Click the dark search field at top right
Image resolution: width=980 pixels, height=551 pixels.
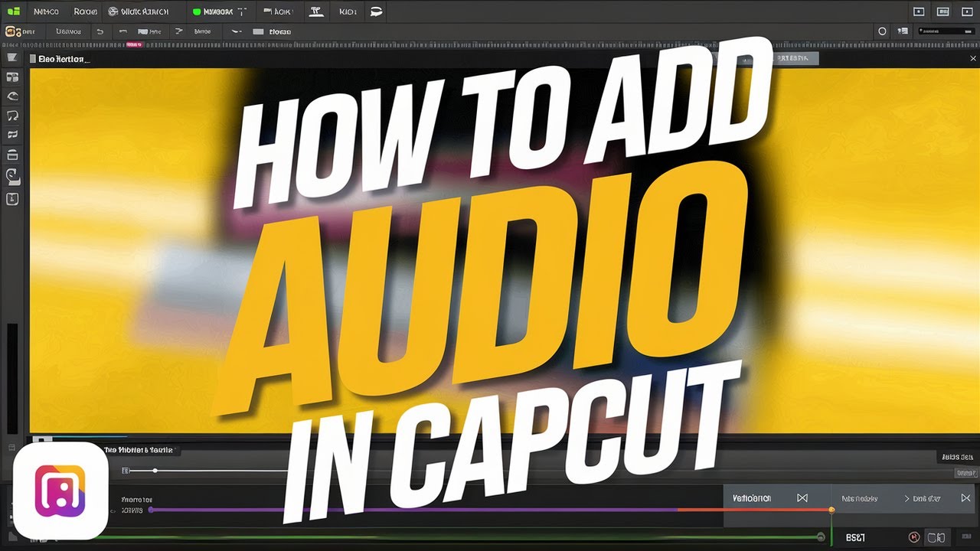pos(947,31)
